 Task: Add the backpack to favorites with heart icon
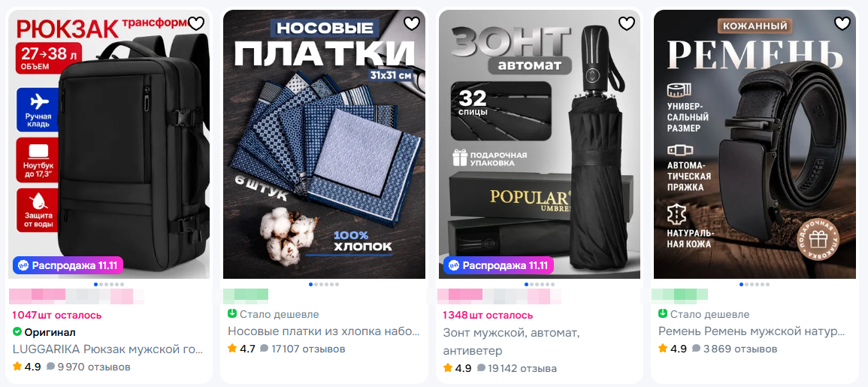pos(196,23)
